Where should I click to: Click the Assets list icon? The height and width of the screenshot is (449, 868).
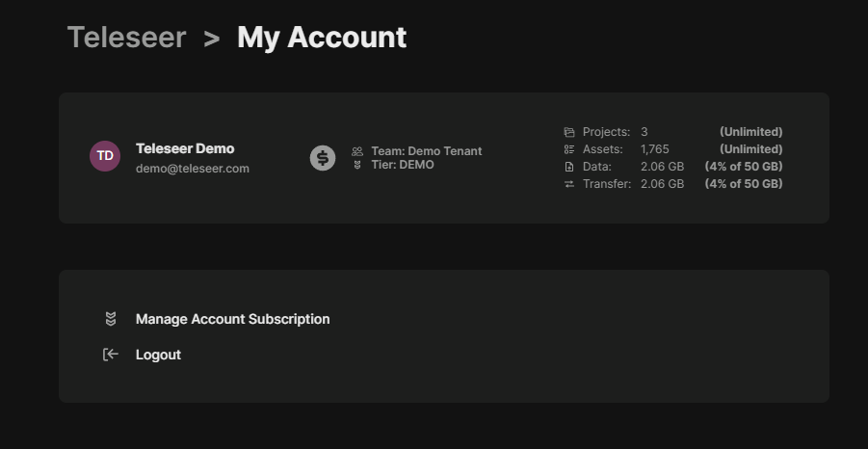coord(569,149)
